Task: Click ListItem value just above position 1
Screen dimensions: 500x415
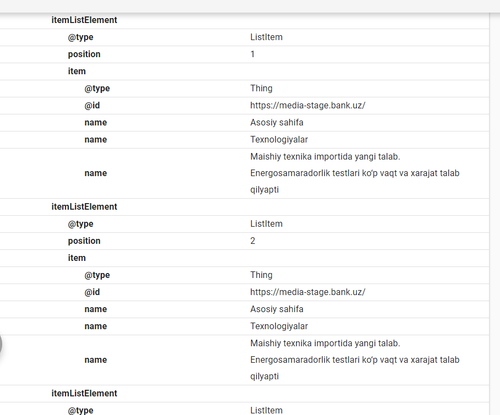Action: (x=266, y=37)
